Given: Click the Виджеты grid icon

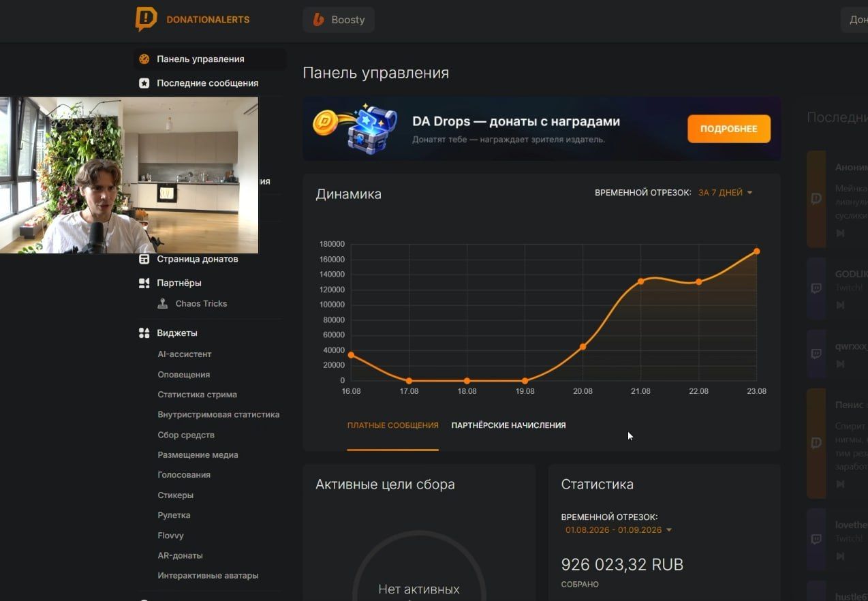Looking at the screenshot, I should point(144,333).
